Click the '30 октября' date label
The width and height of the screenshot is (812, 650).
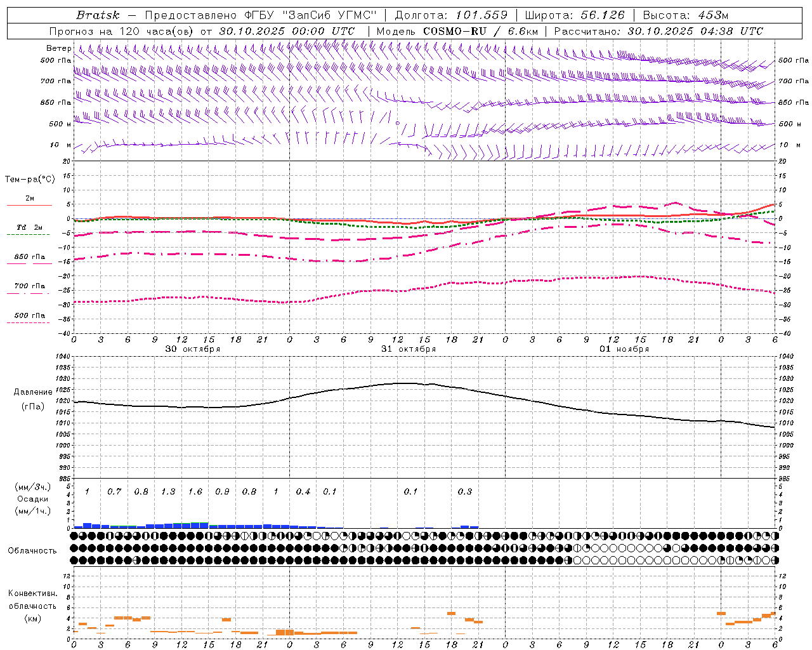point(193,349)
